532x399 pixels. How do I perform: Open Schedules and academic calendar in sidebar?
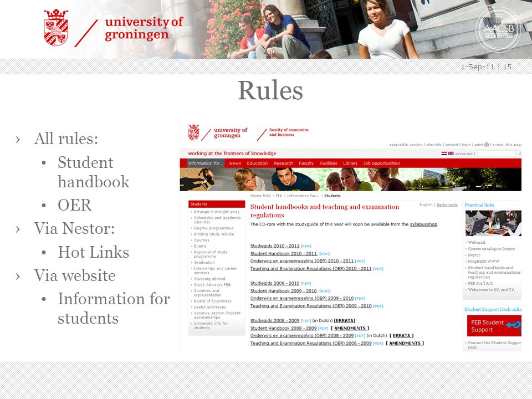(x=217, y=220)
